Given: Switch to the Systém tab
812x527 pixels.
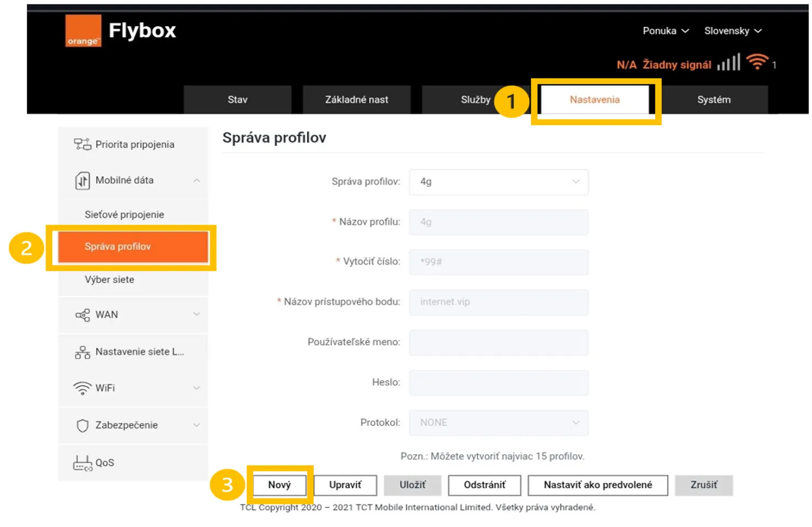Looking at the screenshot, I should pos(714,100).
